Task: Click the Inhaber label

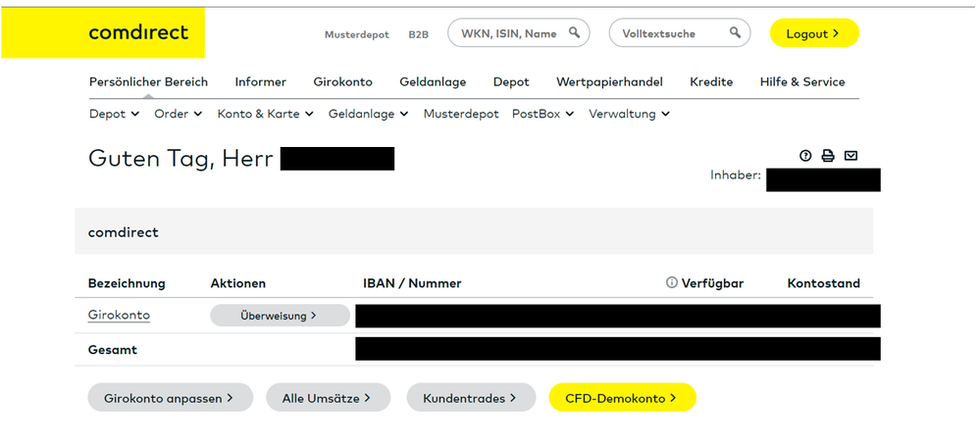Action: 736,175
